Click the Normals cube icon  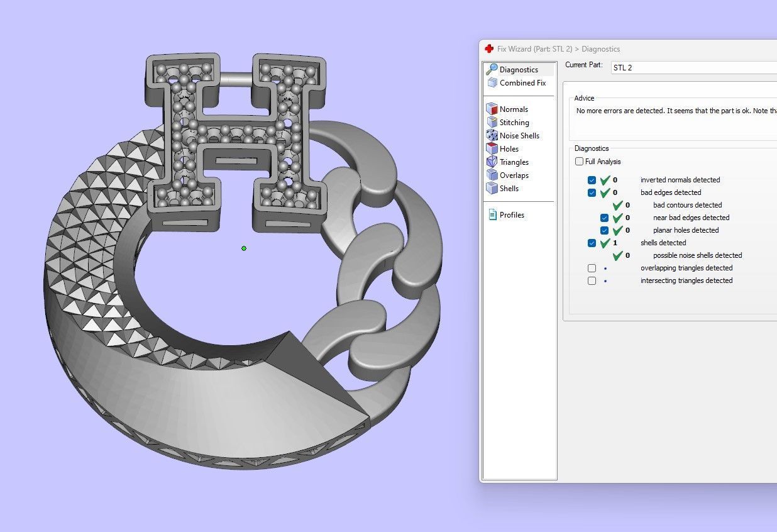pos(492,109)
